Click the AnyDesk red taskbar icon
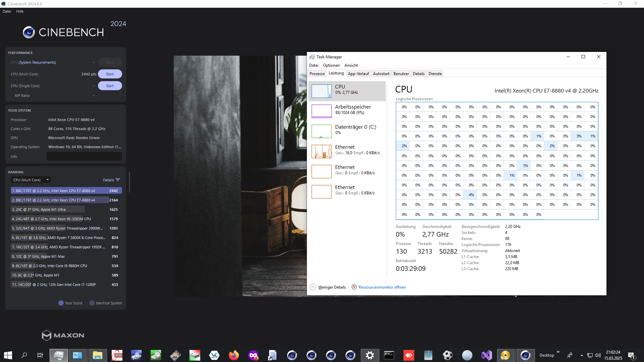 pos(409,355)
